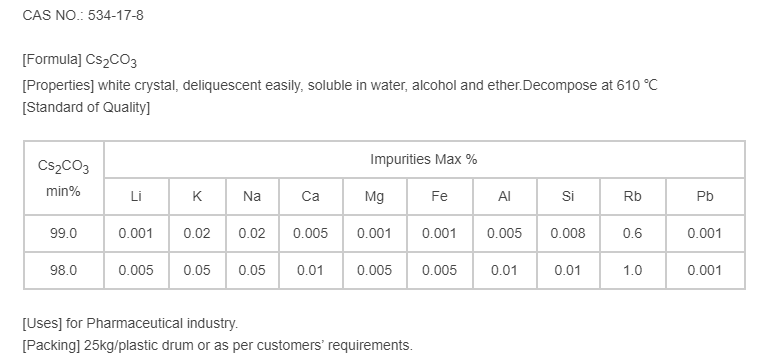
Task: Click the 0.008 Si value cell
Action: [x=568, y=233]
